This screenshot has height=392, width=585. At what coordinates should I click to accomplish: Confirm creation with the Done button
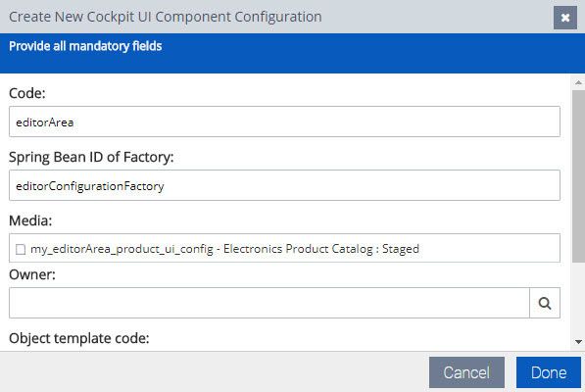tap(549, 372)
